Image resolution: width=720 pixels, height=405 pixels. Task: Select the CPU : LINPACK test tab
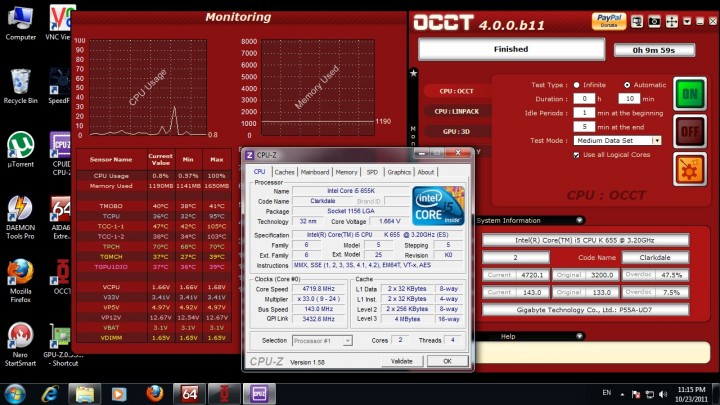coord(456,111)
